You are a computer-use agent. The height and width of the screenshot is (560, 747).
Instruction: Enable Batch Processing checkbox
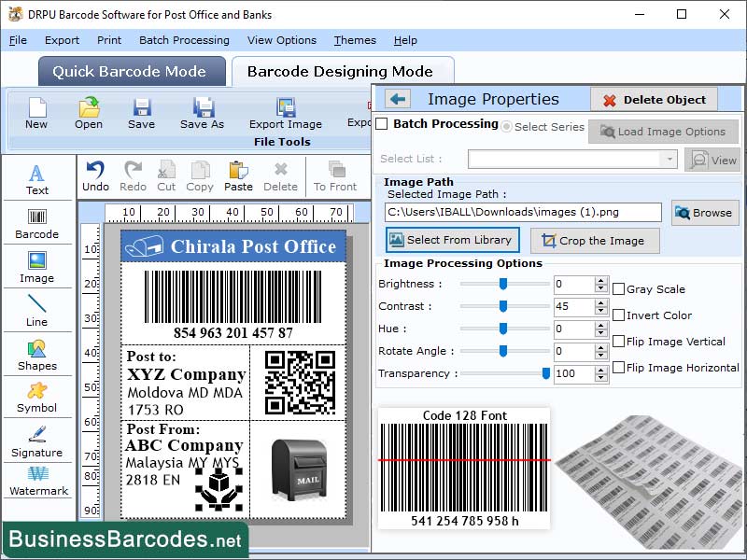(383, 124)
